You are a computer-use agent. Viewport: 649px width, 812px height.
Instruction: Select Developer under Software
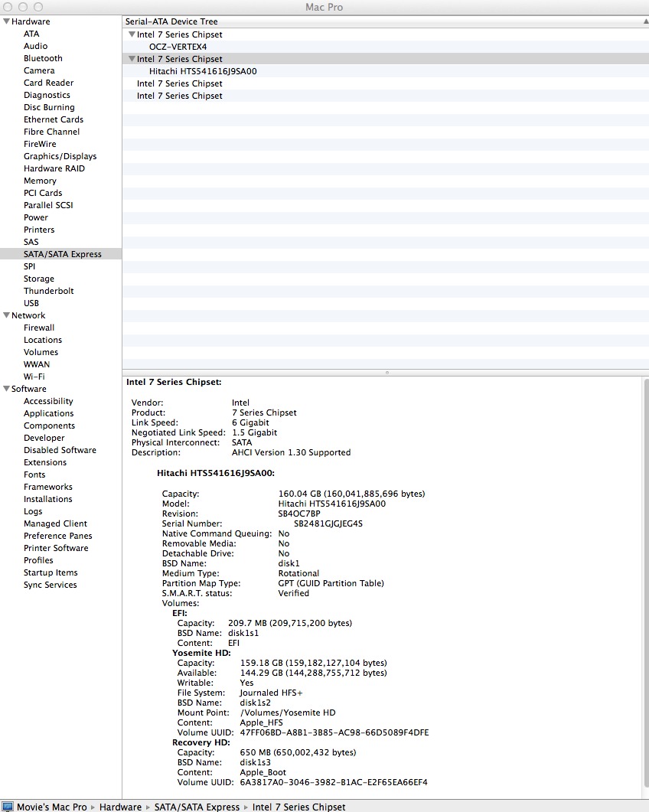(44, 438)
